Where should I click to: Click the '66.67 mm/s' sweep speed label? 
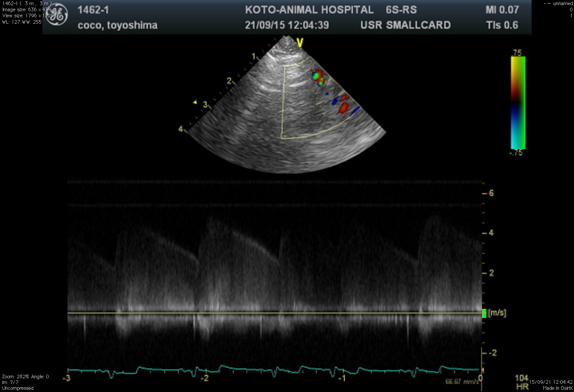click(462, 381)
